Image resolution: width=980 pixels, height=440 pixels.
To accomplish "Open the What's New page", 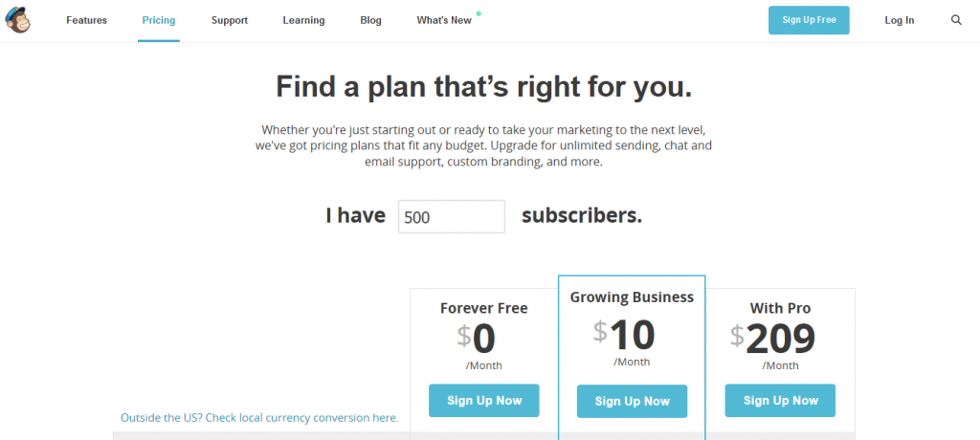I will (444, 20).
